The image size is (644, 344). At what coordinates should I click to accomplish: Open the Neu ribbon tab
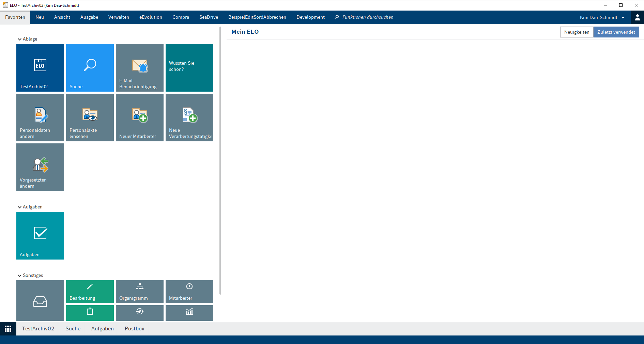pos(40,17)
